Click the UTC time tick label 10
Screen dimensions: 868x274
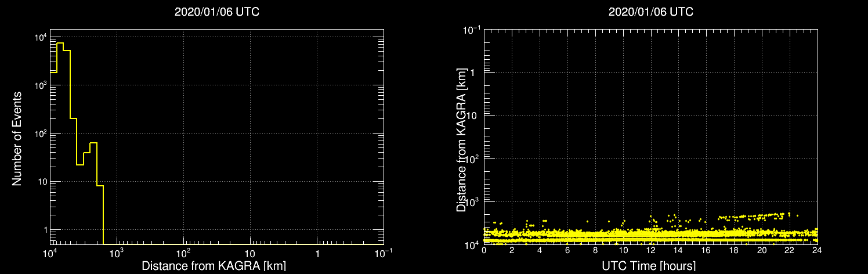click(x=623, y=250)
